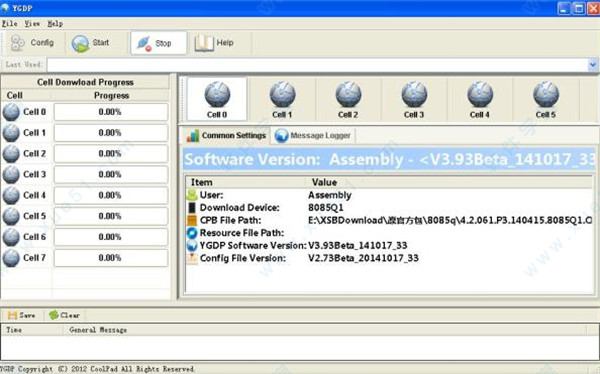This screenshot has width=600, height=374.
Task: Click the Last Used path field
Action: tap(317, 65)
